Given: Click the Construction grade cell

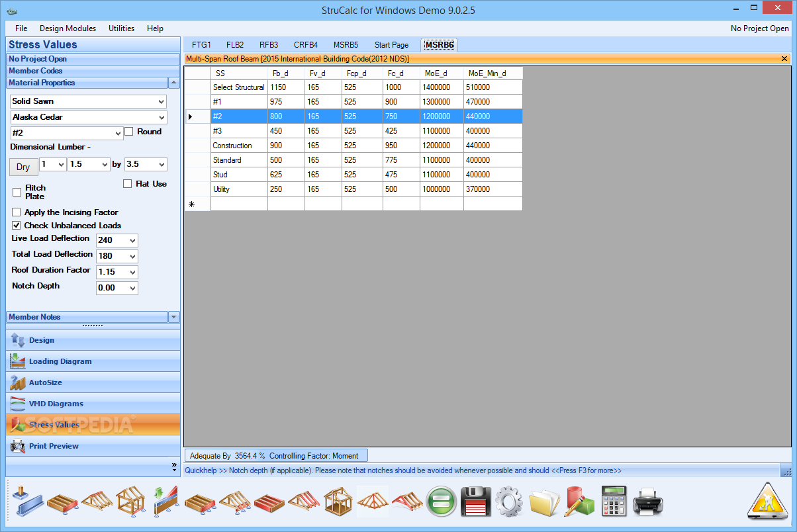Looking at the screenshot, I should pos(239,146).
